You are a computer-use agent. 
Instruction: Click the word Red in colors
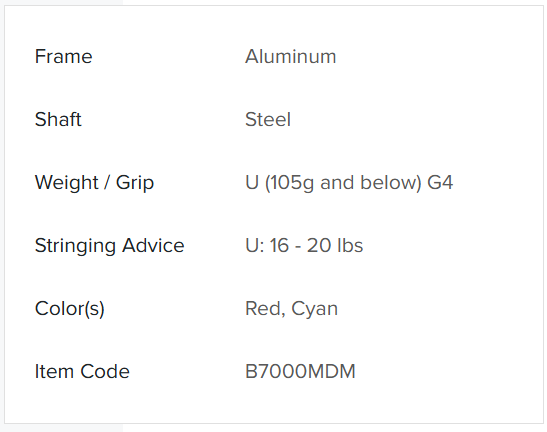tap(263, 308)
